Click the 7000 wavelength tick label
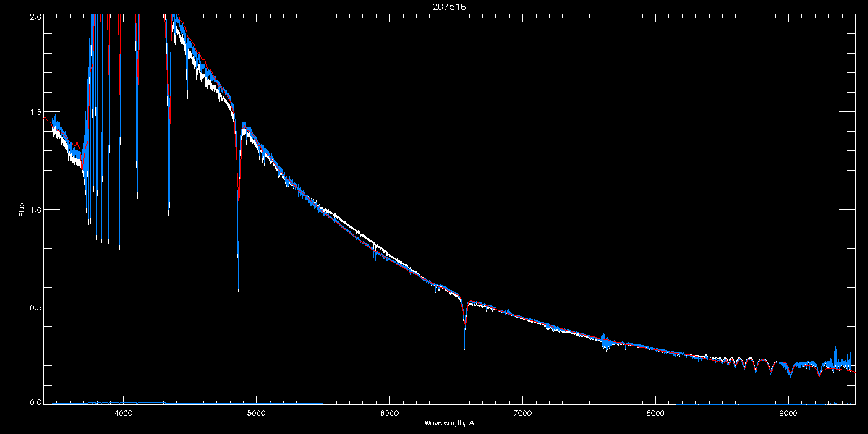Image resolution: width=868 pixels, height=434 pixels. click(522, 413)
